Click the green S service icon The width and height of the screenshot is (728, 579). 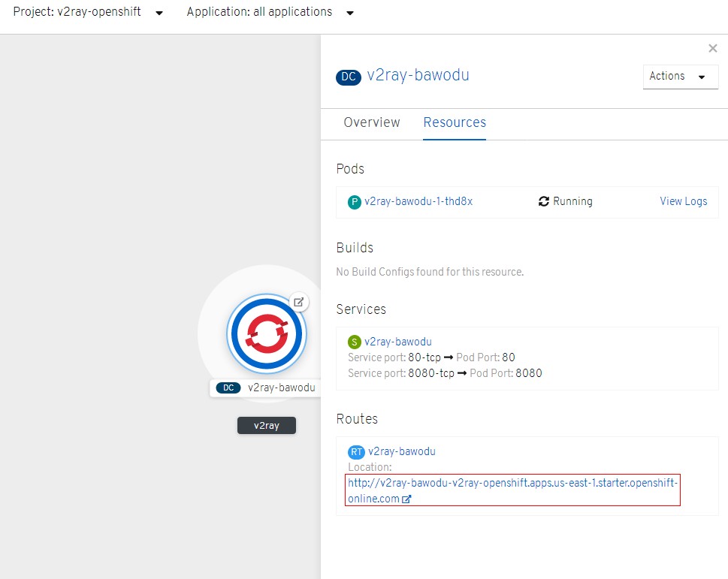[355, 342]
